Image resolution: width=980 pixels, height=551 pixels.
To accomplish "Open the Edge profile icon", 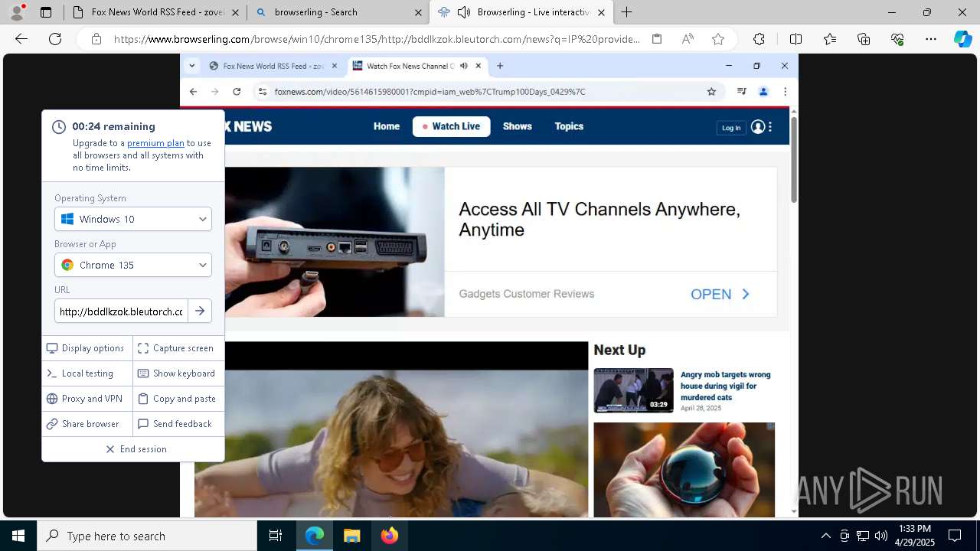I will (17, 11).
